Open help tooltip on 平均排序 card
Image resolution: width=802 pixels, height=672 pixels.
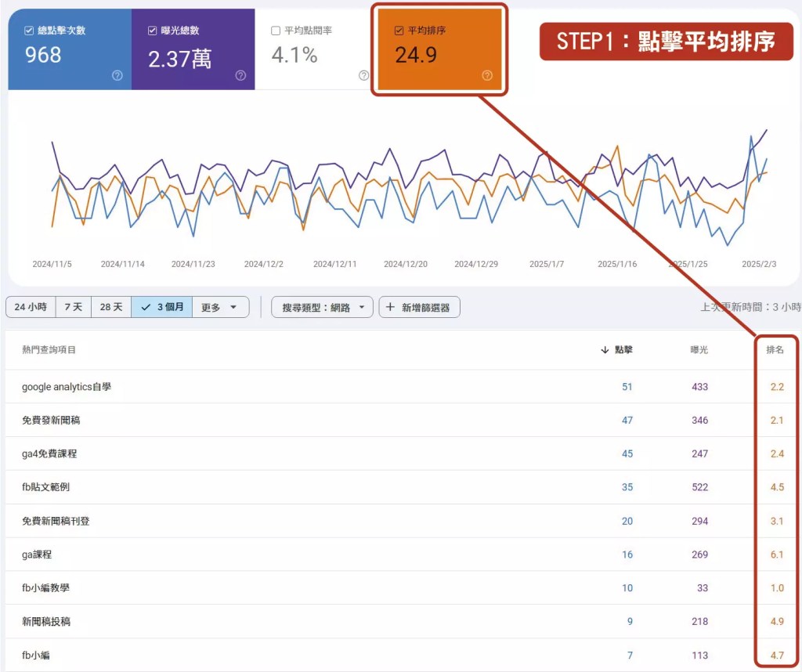(x=486, y=75)
